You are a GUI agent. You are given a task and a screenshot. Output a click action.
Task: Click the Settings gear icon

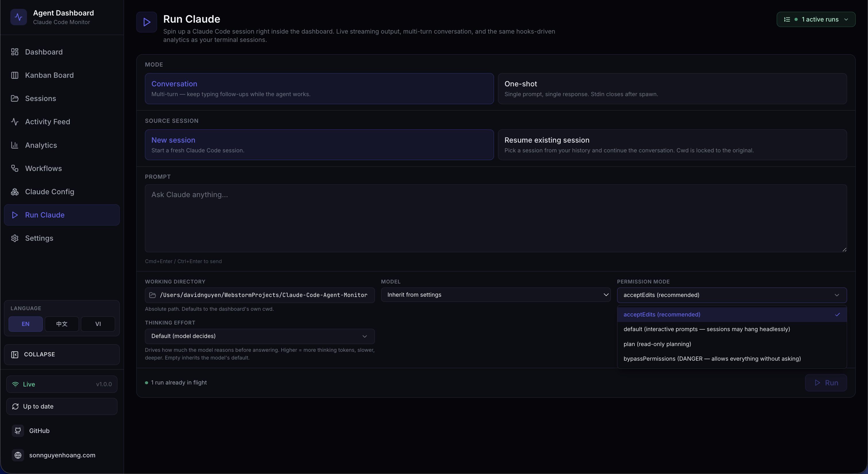(14, 238)
